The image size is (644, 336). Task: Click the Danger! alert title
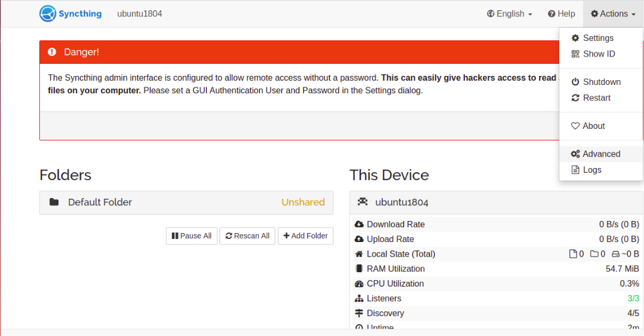[81, 52]
